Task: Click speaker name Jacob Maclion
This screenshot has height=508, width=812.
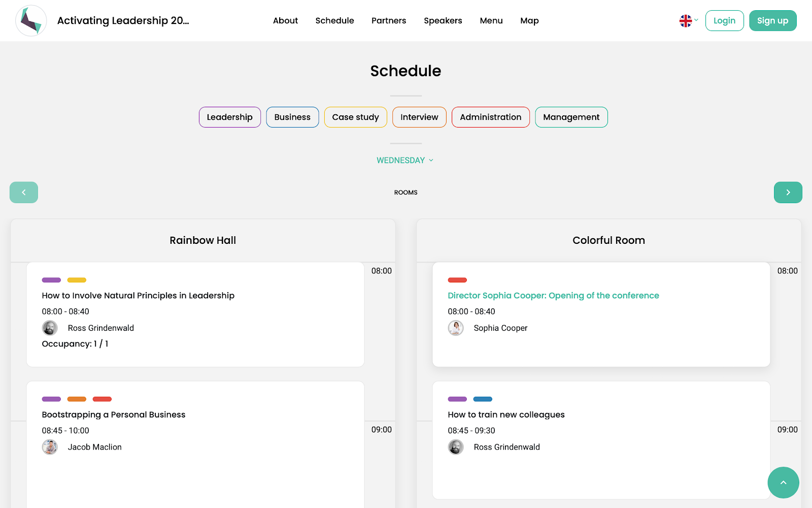Action: (95, 447)
